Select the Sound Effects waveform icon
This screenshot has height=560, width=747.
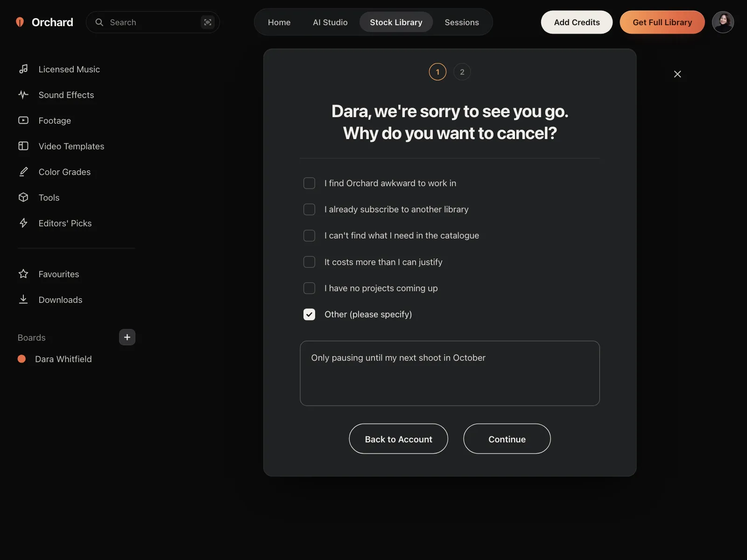23,95
